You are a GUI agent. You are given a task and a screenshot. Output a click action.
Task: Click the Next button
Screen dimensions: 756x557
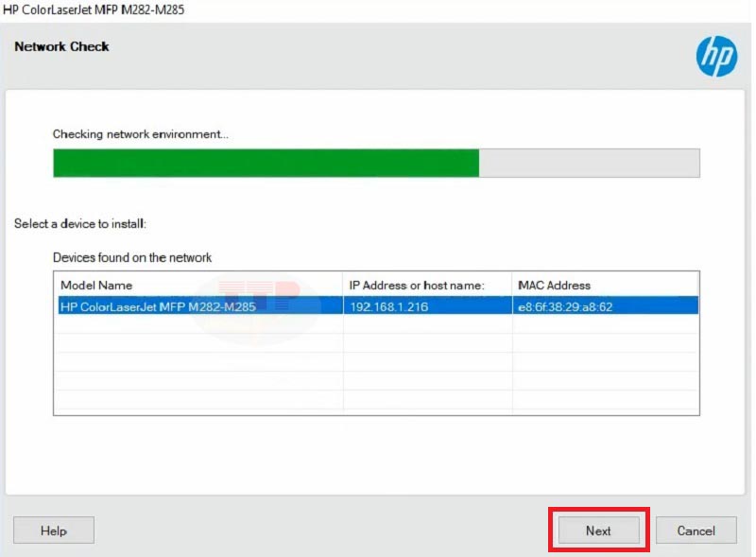tap(598, 530)
